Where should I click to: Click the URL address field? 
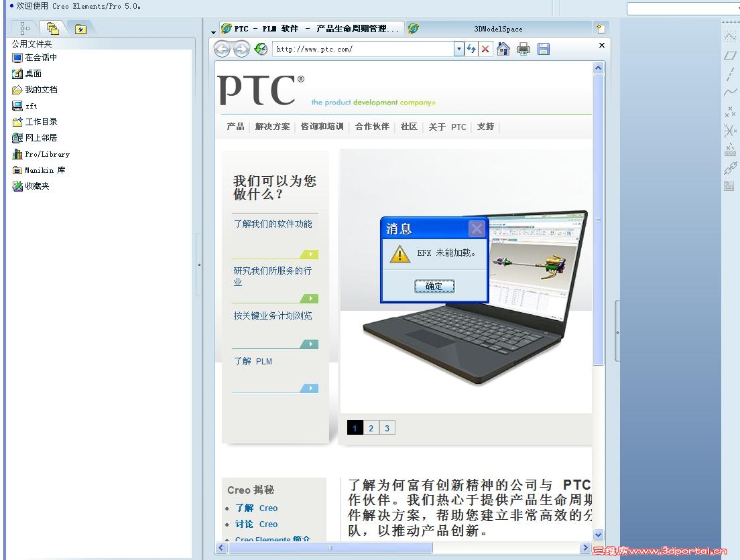[363, 49]
